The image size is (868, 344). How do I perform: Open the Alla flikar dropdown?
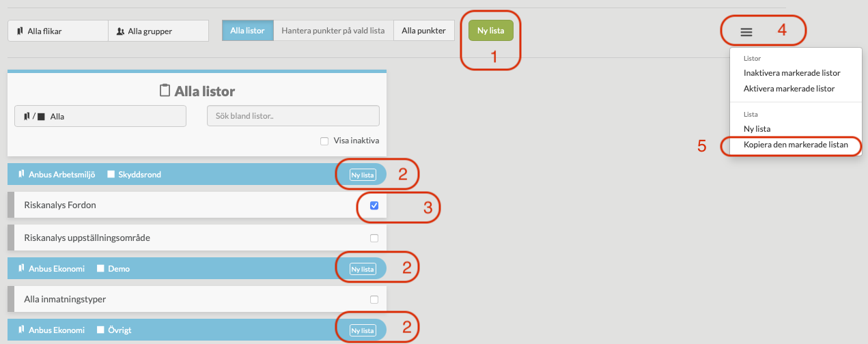tap(58, 31)
